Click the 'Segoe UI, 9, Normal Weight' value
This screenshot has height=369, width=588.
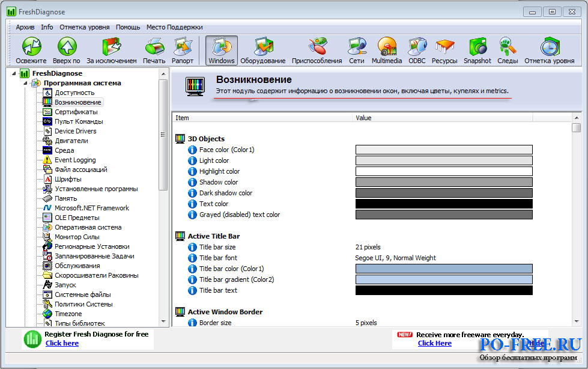coord(396,258)
